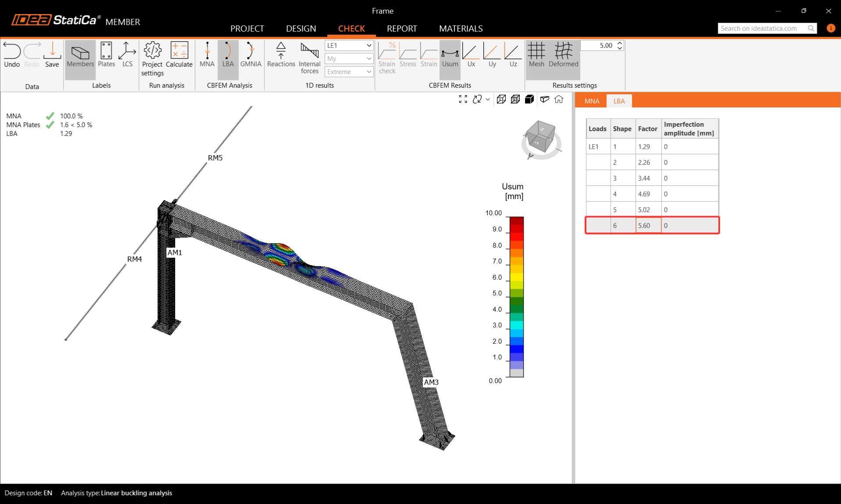Click the AM1 member label
The width and height of the screenshot is (841, 504).
click(x=174, y=252)
